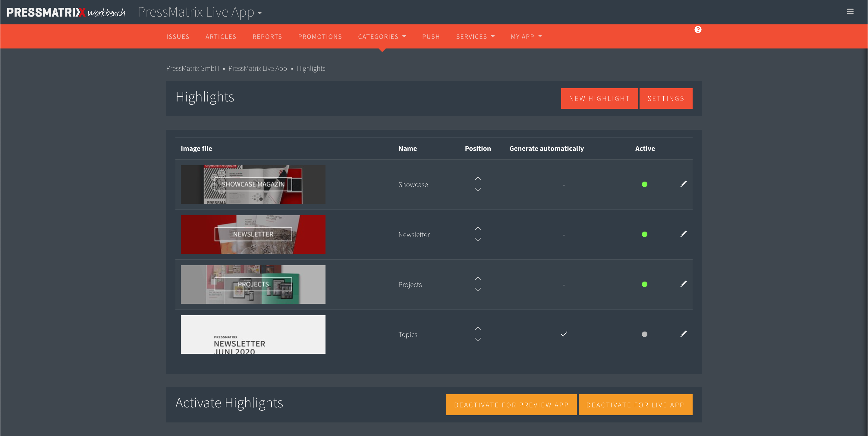Click Deactivate for Preview App
Image resolution: width=868 pixels, height=436 pixels.
(x=511, y=405)
